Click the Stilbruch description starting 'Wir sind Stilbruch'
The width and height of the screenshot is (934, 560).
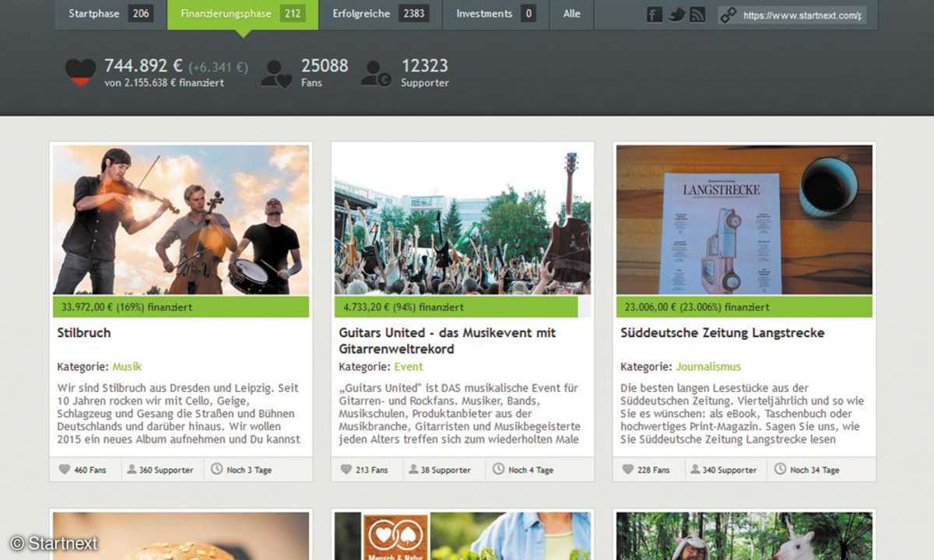point(179,414)
